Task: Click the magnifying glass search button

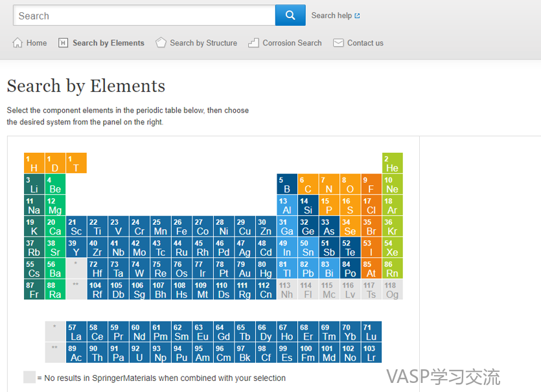Action: point(290,16)
